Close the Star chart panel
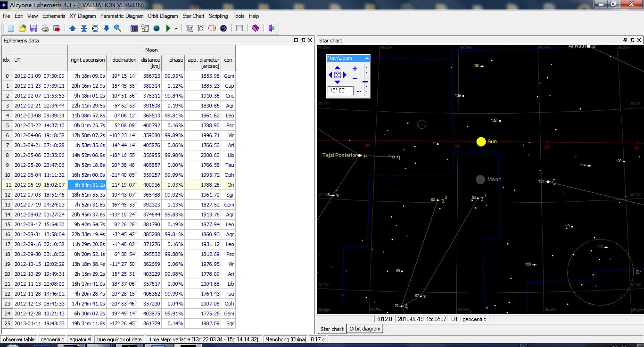Viewport: 644px width, 347px height. 640,41
